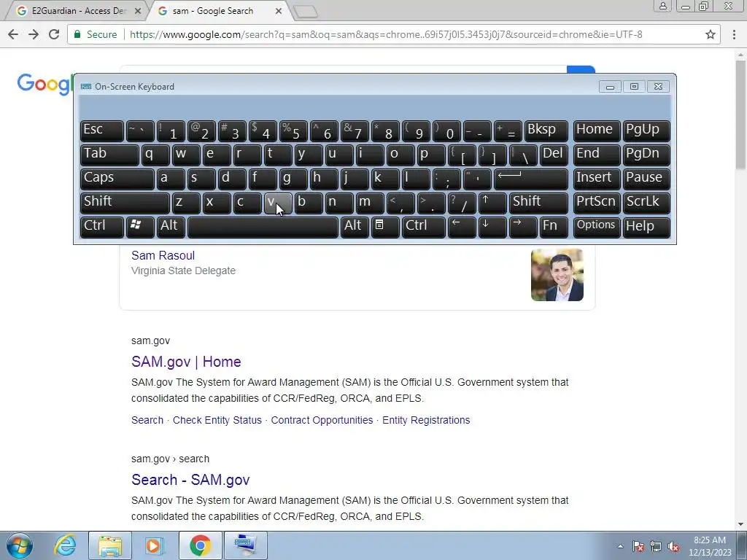
Task: Toggle the left Alt key
Action: pos(171,226)
